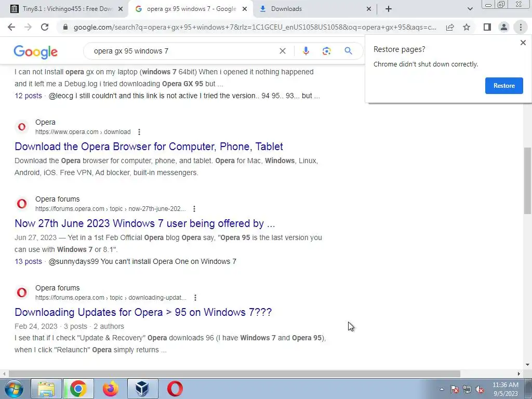Launch Opera from the taskbar
532x399 pixels.
[175, 389]
